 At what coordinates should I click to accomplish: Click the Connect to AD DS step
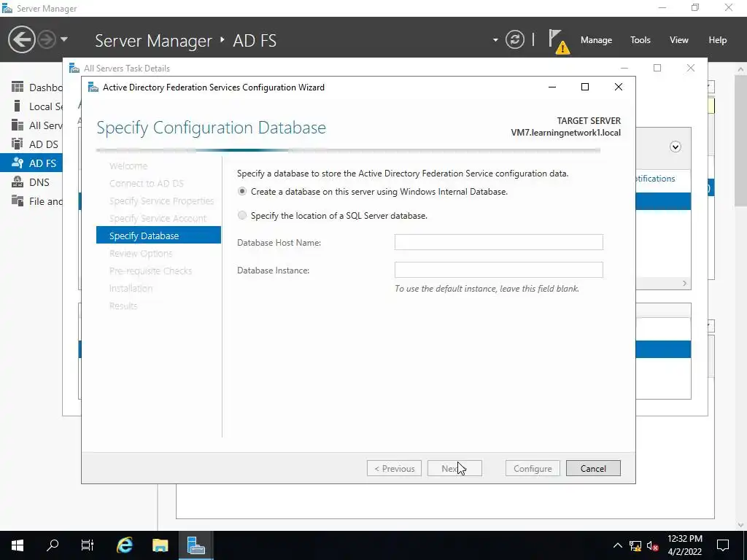pyautogui.click(x=146, y=183)
